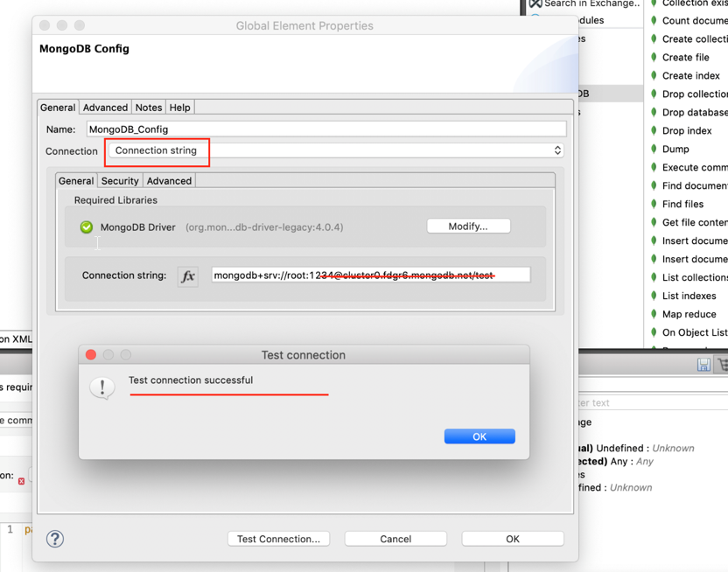Close the Test connection dialog
Viewport: 728px width, 572px height.
point(91,355)
